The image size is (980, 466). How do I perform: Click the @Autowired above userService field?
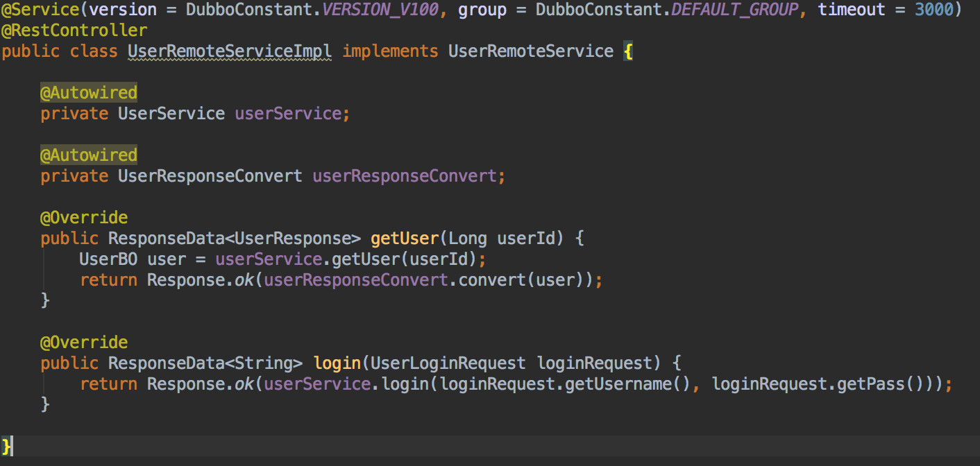(89, 93)
